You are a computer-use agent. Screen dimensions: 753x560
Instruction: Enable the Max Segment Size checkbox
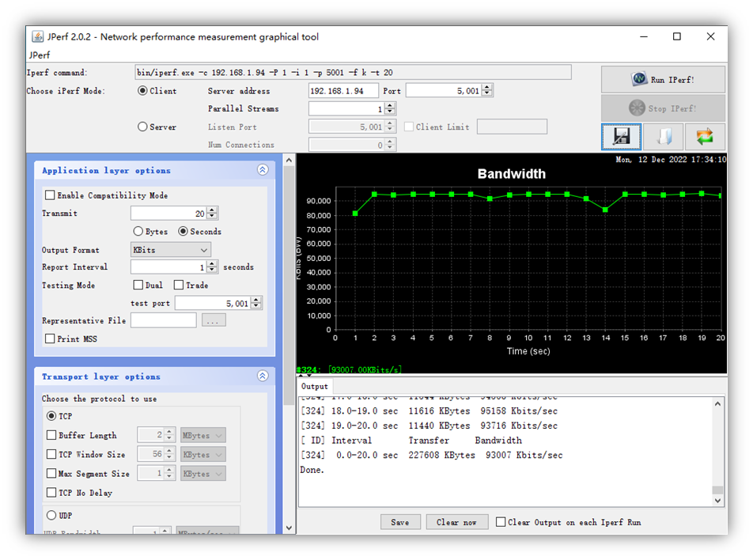pos(51,474)
